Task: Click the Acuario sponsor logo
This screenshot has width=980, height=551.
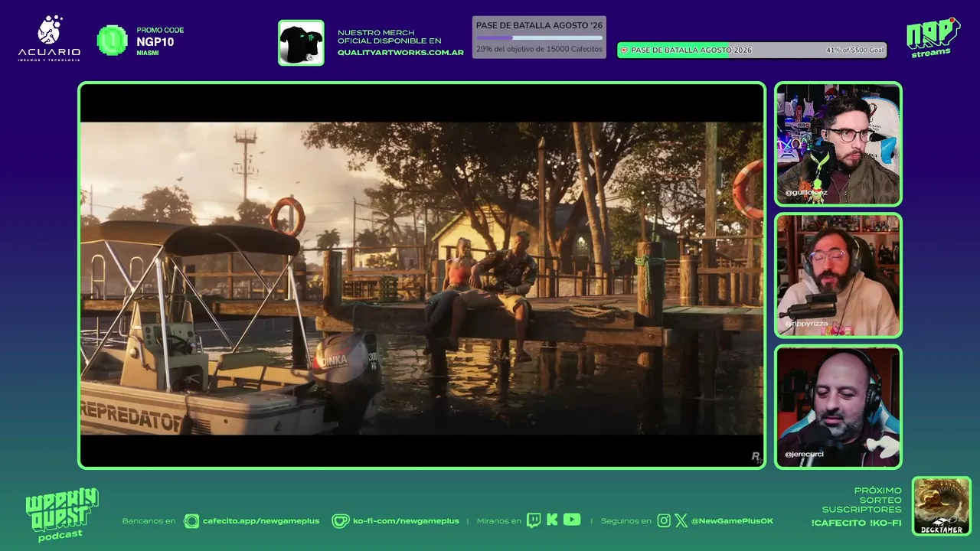Action: click(x=49, y=38)
